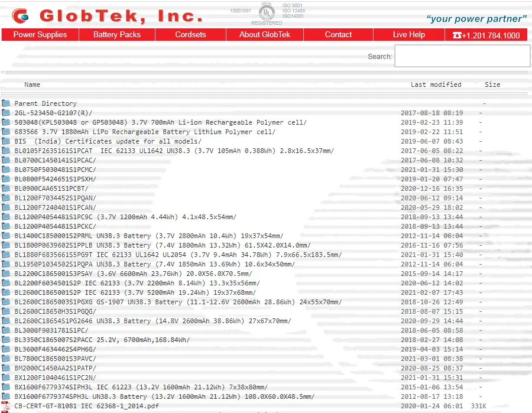Viewport: 532px width, 413px height.
Task: Click folder icon next to Parent Directory
Action: pyautogui.click(x=6, y=103)
